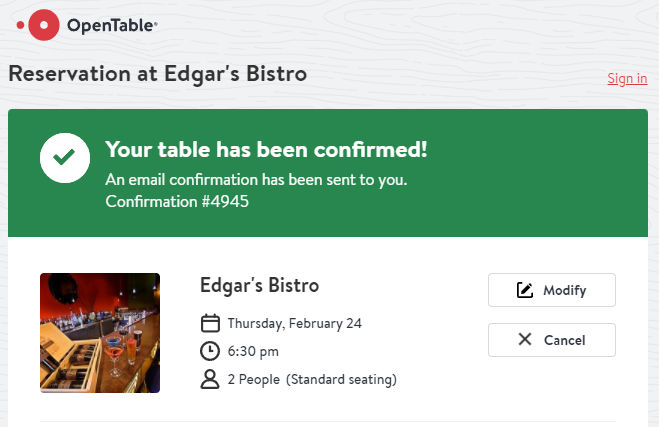This screenshot has height=427, width=659.
Task: Click the 'Your table has been confirmed!' heading
Action: (x=266, y=150)
